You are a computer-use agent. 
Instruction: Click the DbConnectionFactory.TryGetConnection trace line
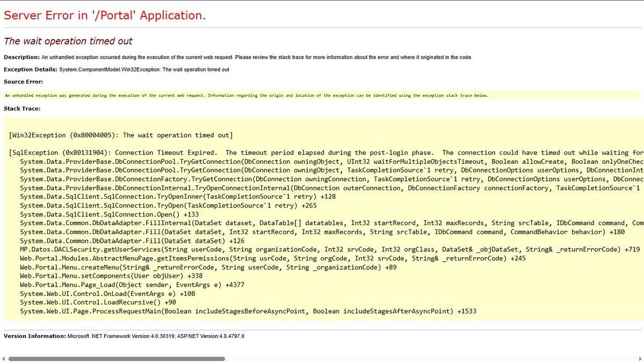point(332,179)
